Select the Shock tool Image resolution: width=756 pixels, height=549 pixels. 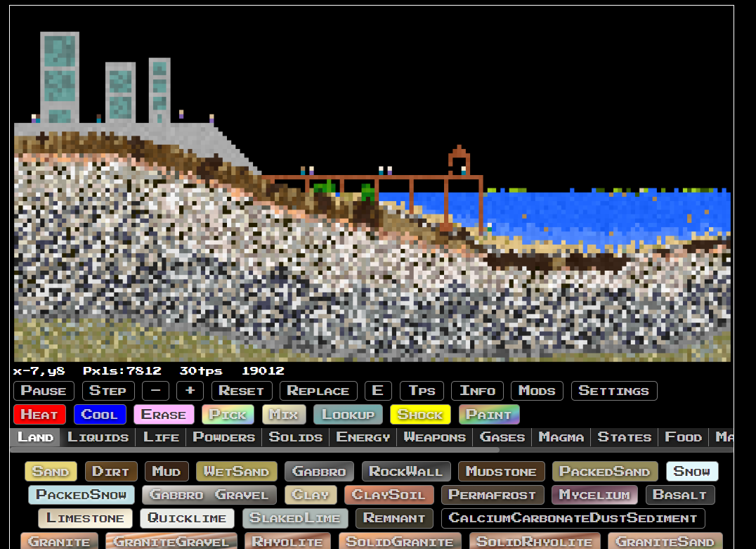tap(420, 415)
